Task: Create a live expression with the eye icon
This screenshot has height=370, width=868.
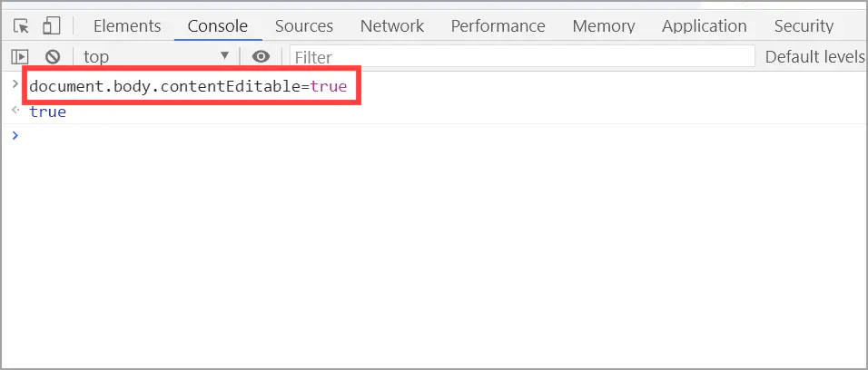Action: coord(261,57)
